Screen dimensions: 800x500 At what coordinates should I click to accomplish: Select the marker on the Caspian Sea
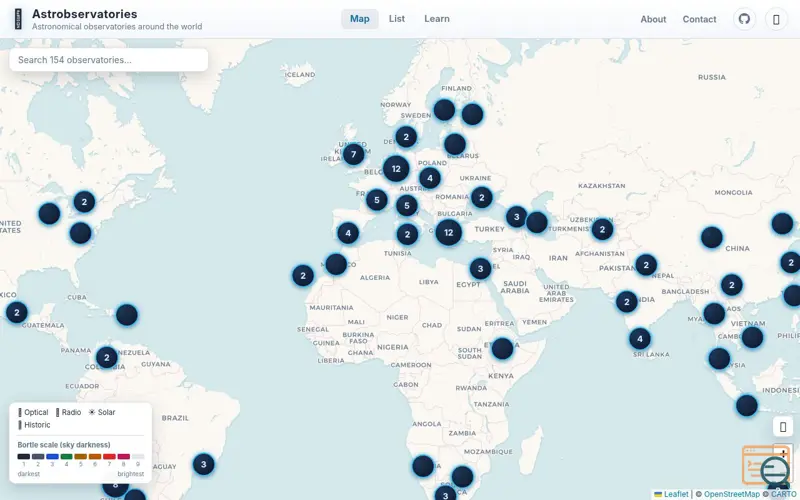click(537, 222)
